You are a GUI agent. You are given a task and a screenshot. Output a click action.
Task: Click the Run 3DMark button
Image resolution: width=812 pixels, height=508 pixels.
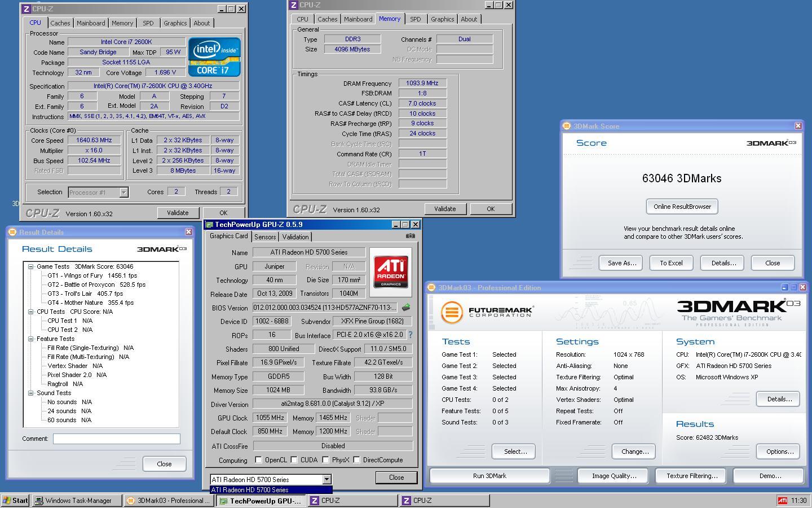tap(489, 476)
